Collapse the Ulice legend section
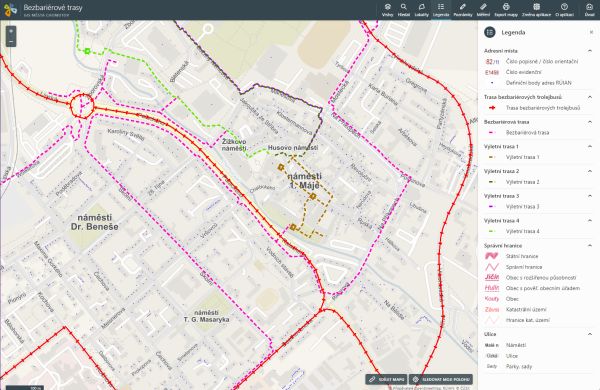Image resolution: width=600 pixels, height=390 pixels. [590, 334]
